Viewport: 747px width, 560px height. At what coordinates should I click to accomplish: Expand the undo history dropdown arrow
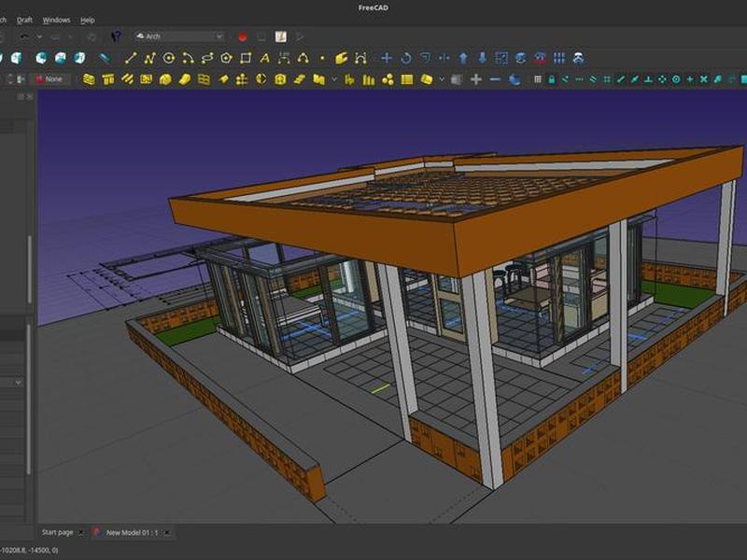(39, 36)
